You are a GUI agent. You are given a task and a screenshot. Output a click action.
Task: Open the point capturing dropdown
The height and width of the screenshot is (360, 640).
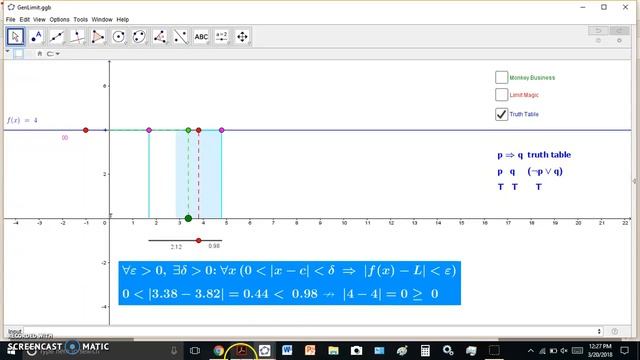pos(53,53)
